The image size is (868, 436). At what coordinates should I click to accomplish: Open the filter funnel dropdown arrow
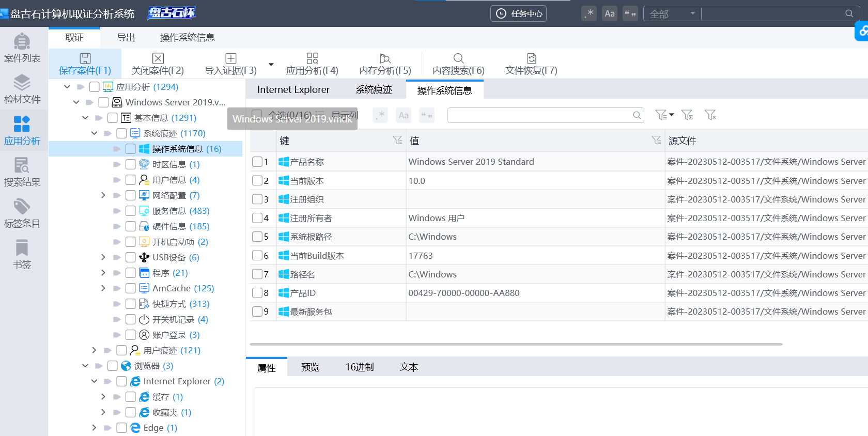(671, 115)
